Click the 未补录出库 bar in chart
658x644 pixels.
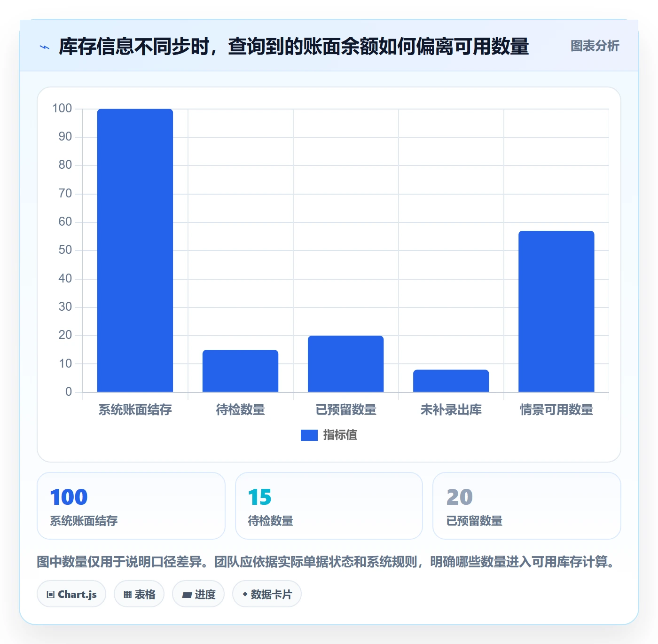(x=451, y=380)
